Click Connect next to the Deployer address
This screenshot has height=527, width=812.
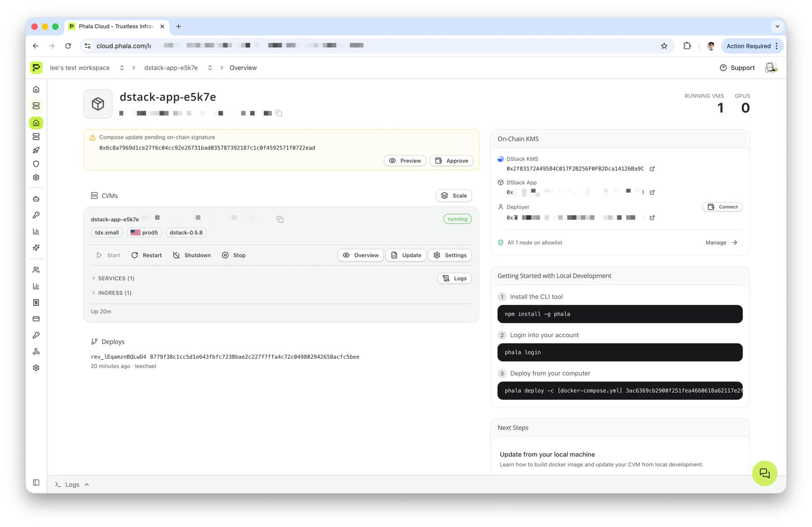click(x=722, y=207)
